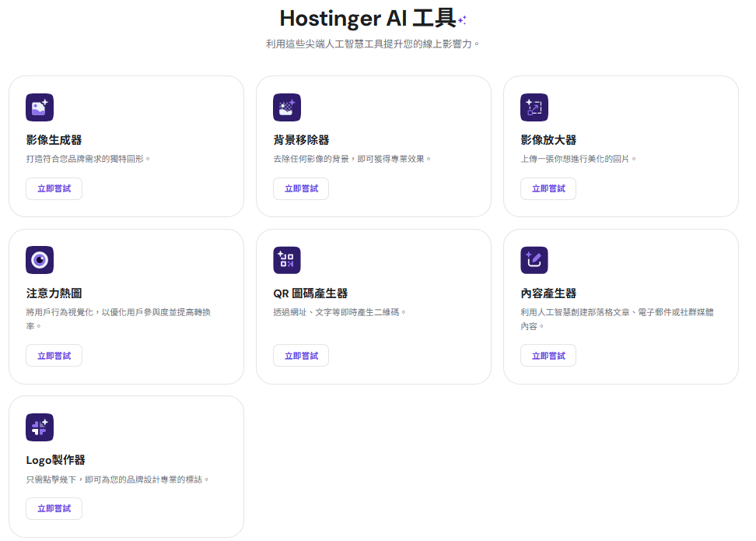Click the QR 圖碼產生器 title
Viewport: 756px width, 541px height.
click(x=310, y=293)
